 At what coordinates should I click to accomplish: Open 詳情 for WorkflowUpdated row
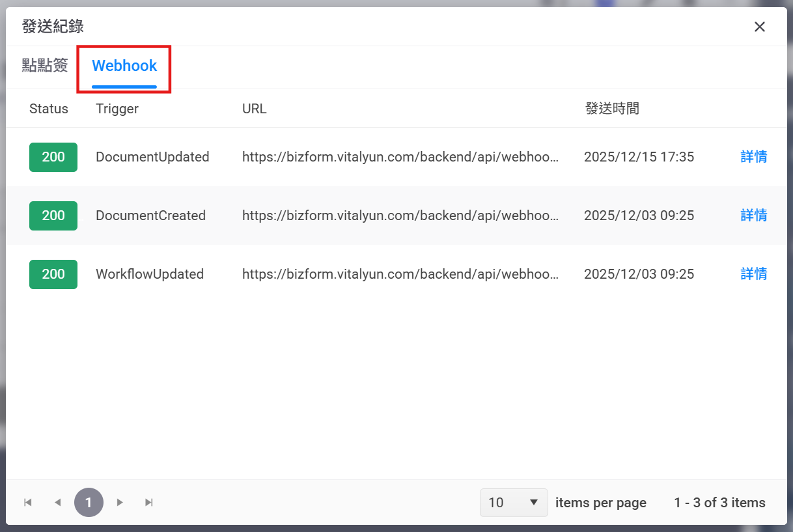pos(753,274)
